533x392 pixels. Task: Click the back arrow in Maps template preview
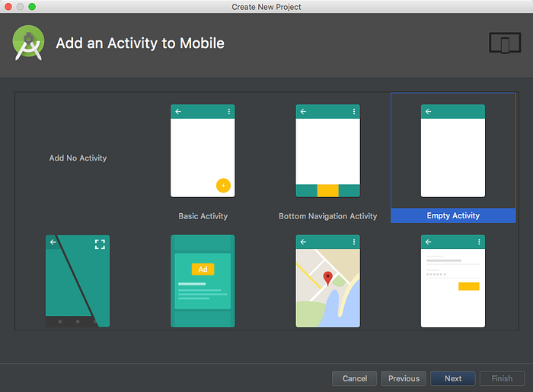point(303,242)
